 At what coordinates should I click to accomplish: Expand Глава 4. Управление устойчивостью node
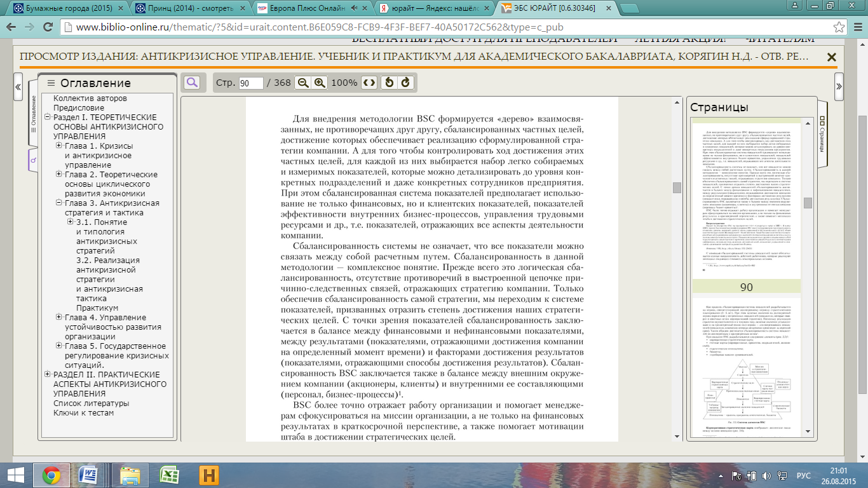[x=59, y=318]
